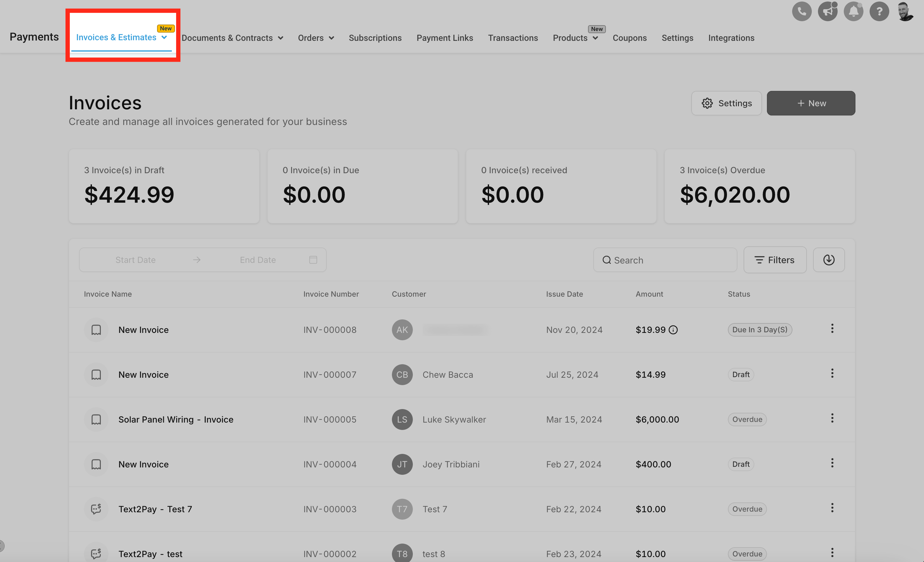
Task: Download invoices with the export icon
Action: point(828,260)
